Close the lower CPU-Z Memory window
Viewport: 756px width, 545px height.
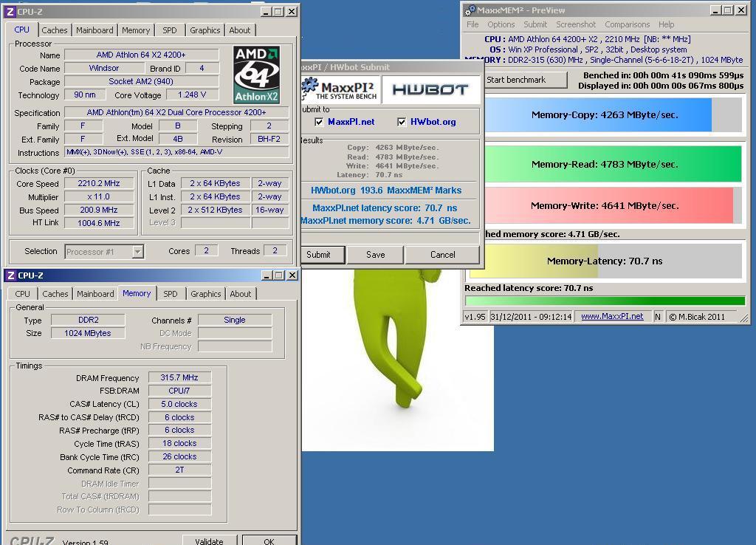292,275
